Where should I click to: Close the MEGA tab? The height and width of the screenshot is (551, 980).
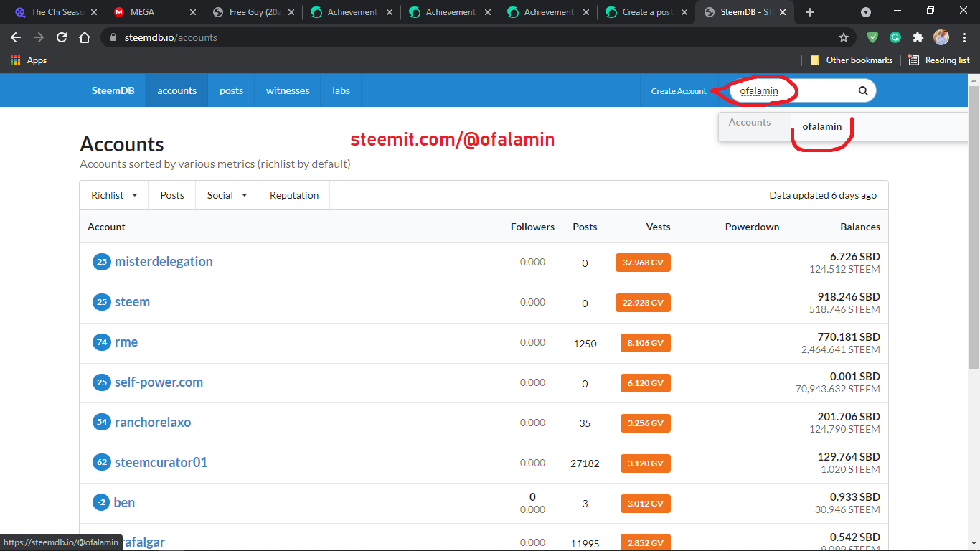click(192, 12)
